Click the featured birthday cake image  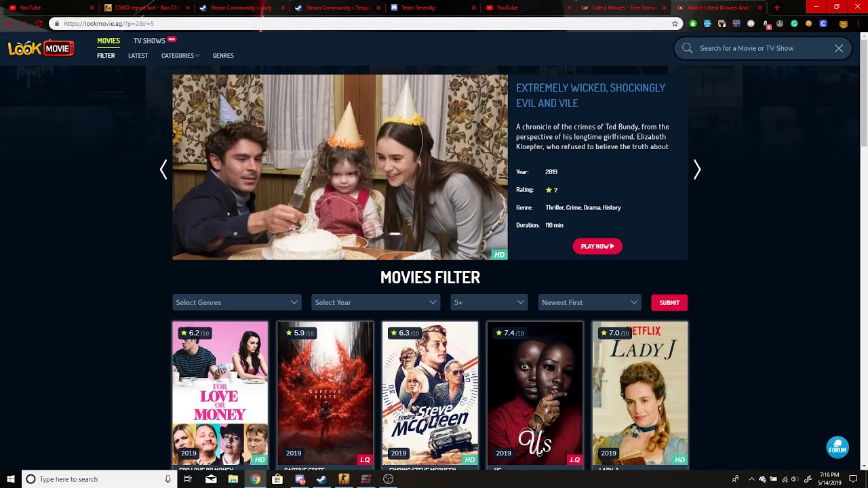click(340, 167)
